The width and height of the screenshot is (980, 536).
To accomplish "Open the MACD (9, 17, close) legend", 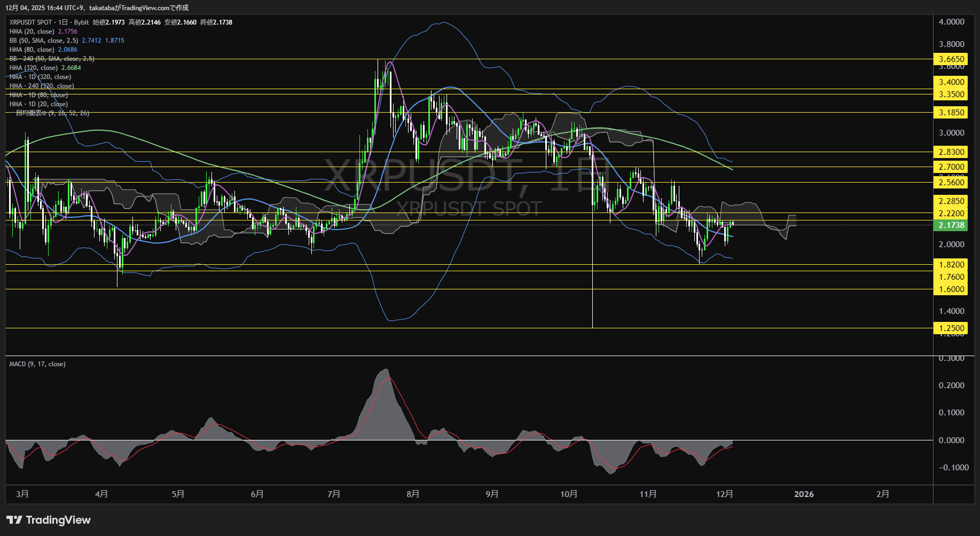I will (37, 364).
